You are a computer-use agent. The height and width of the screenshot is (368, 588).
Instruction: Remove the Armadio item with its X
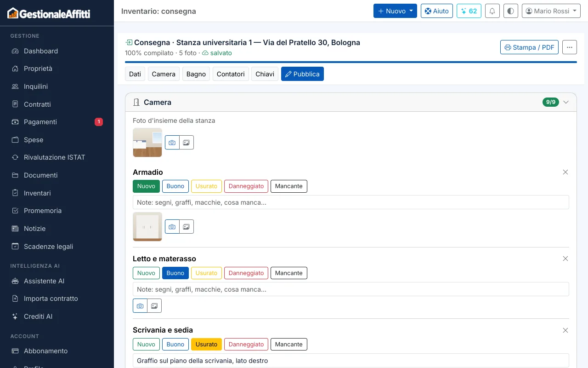pos(565,172)
